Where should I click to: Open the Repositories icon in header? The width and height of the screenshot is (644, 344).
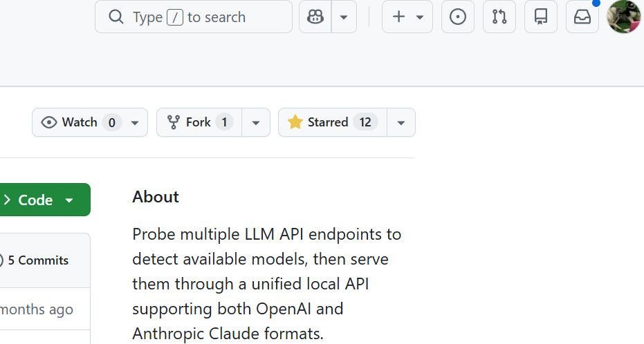click(x=540, y=17)
